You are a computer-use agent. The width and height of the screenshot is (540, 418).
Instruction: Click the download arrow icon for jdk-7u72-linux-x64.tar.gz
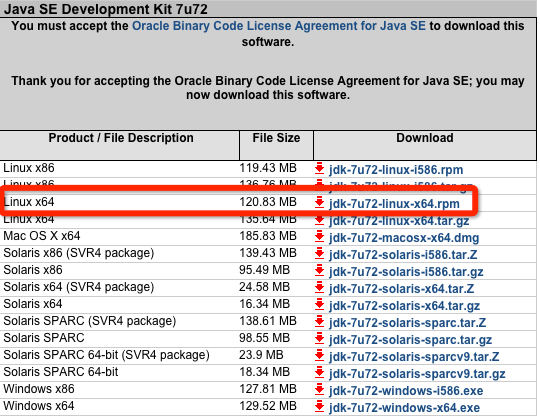coord(320,220)
